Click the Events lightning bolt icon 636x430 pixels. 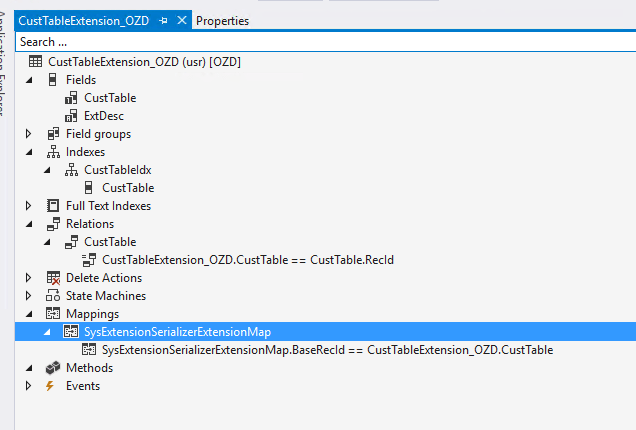click(x=53, y=386)
